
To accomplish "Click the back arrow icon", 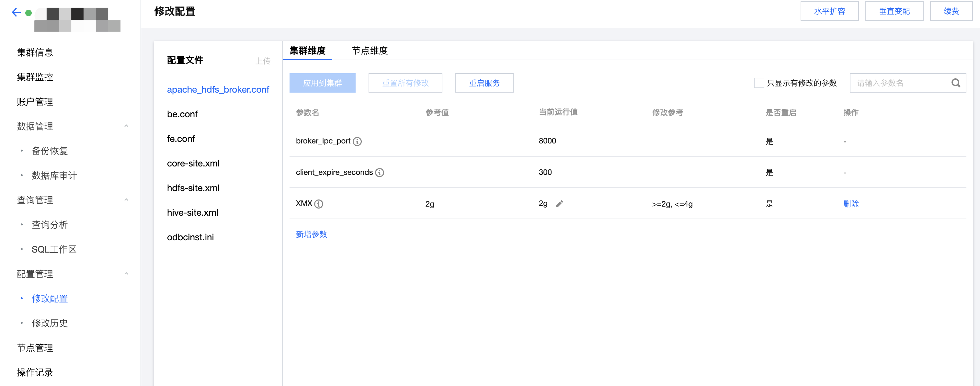I will (x=16, y=13).
